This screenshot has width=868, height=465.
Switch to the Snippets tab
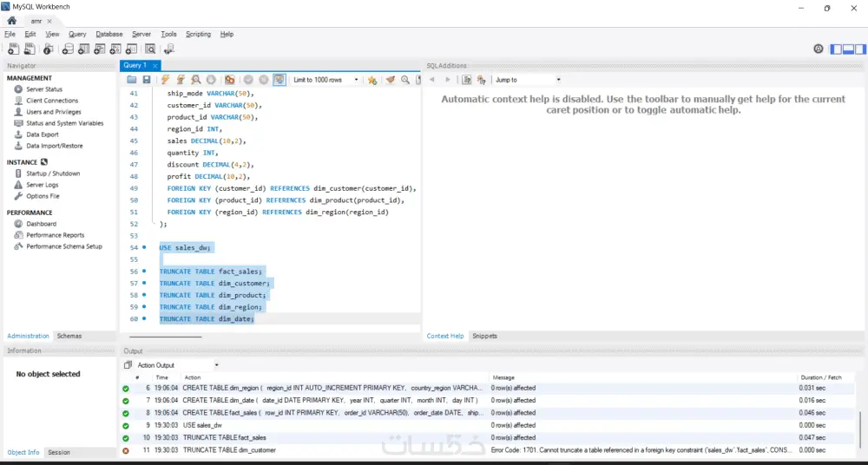(x=485, y=336)
